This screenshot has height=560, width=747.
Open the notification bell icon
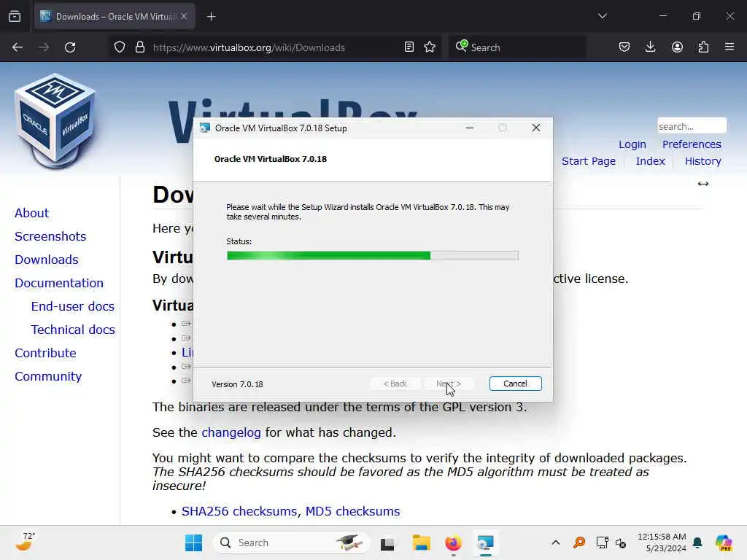pos(697,542)
